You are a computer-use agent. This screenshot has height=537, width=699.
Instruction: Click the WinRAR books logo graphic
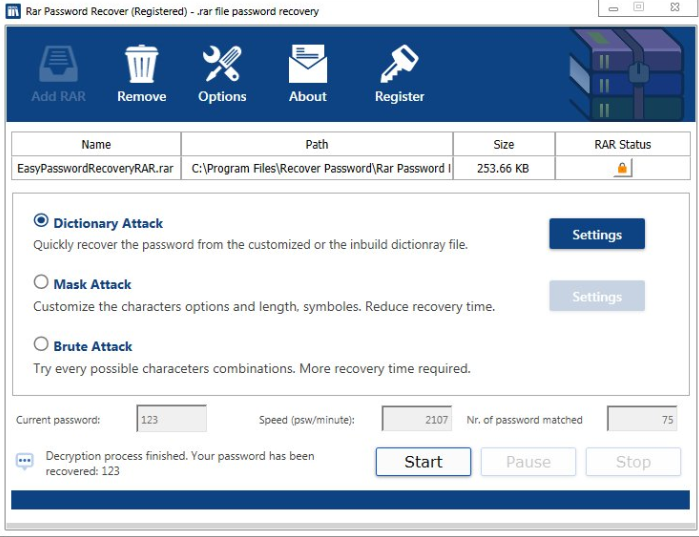click(x=627, y=74)
